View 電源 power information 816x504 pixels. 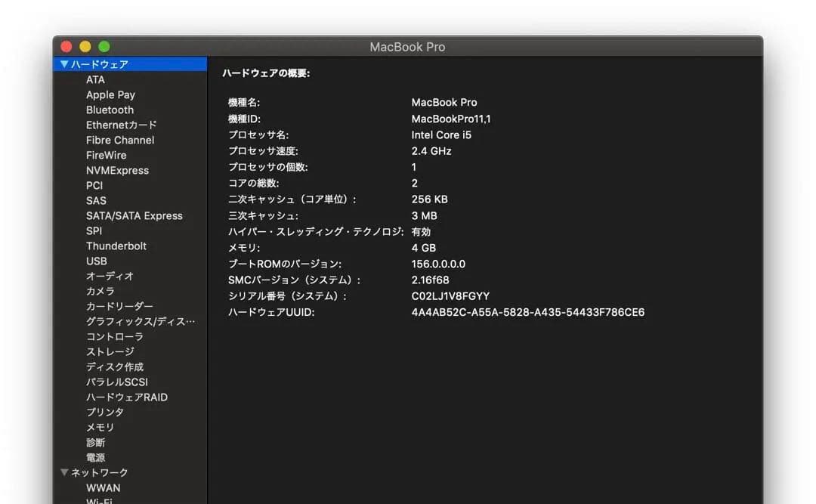pos(96,457)
